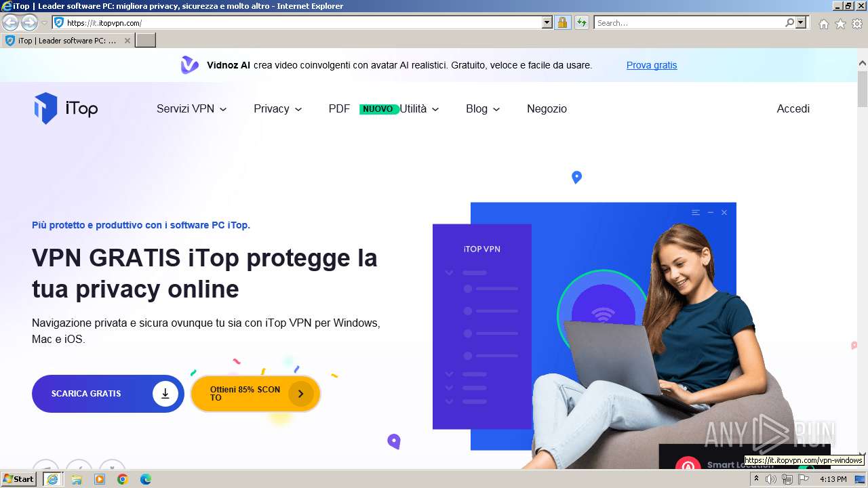Open File Explorer from taskbar
The width and height of the screenshot is (868, 488).
pos(77,479)
